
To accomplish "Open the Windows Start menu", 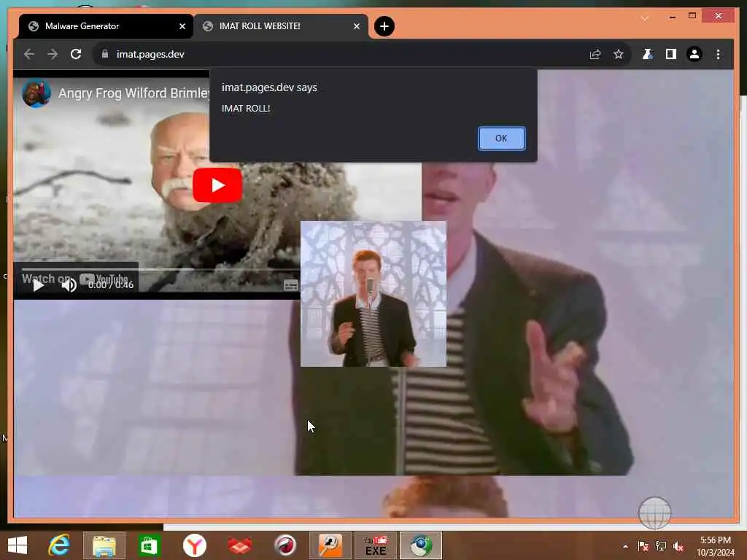I will pos(18,545).
